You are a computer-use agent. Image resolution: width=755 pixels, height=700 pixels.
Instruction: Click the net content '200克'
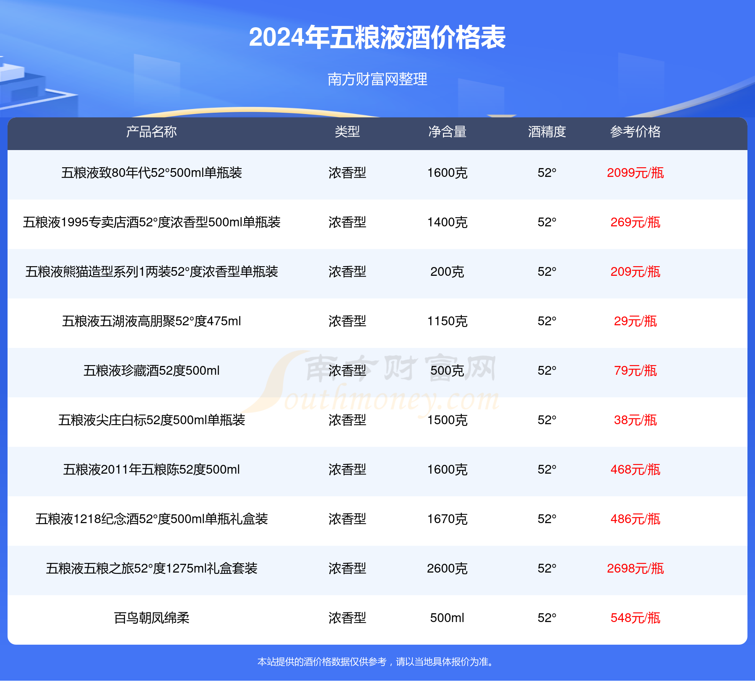pyautogui.click(x=447, y=272)
